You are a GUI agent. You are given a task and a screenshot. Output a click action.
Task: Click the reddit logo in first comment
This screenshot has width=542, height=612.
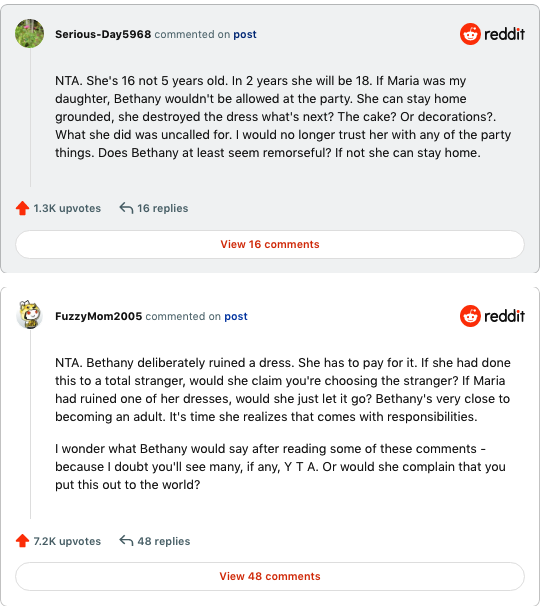(492, 34)
